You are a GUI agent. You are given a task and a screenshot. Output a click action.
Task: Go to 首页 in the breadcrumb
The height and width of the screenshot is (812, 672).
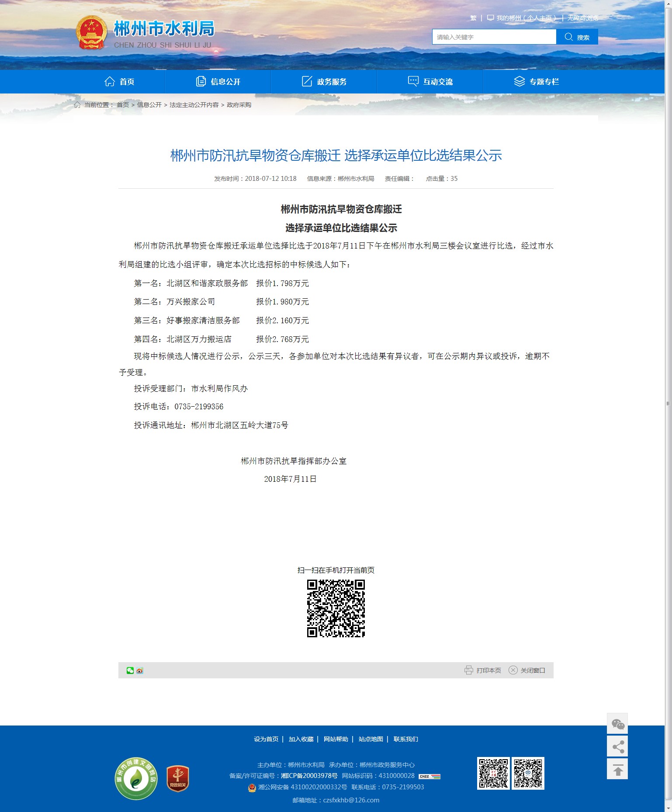pyautogui.click(x=123, y=105)
